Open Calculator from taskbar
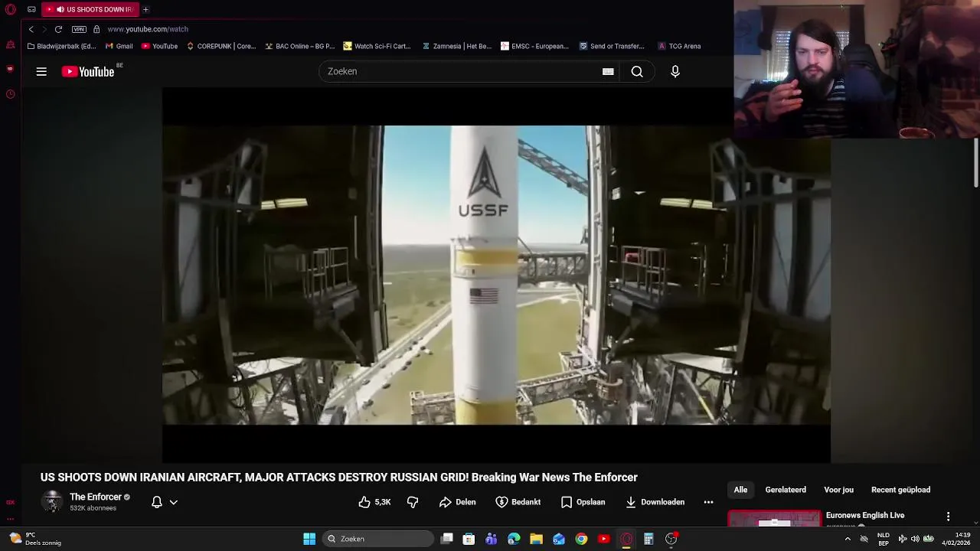The width and height of the screenshot is (980, 551). point(648,539)
